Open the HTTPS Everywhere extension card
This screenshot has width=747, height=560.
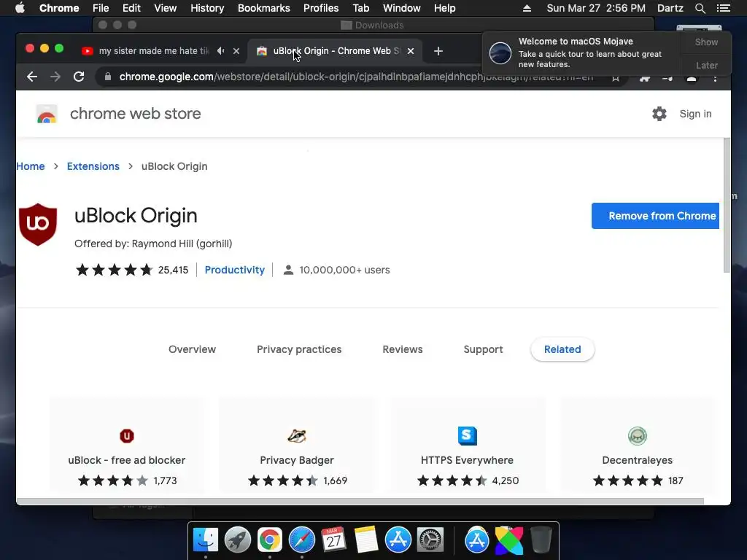click(468, 446)
